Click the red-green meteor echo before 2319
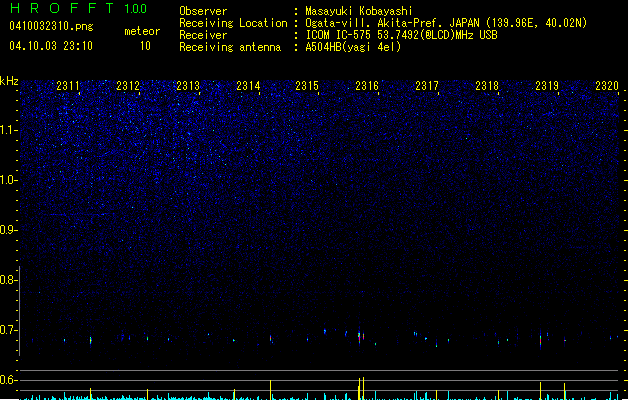 pyautogui.click(x=540, y=339)
